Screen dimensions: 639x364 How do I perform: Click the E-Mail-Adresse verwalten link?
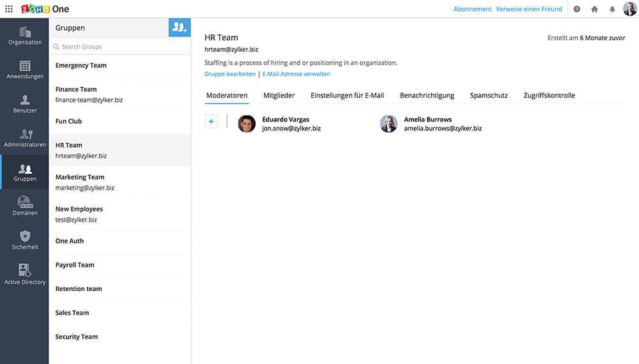coord(296,74)
